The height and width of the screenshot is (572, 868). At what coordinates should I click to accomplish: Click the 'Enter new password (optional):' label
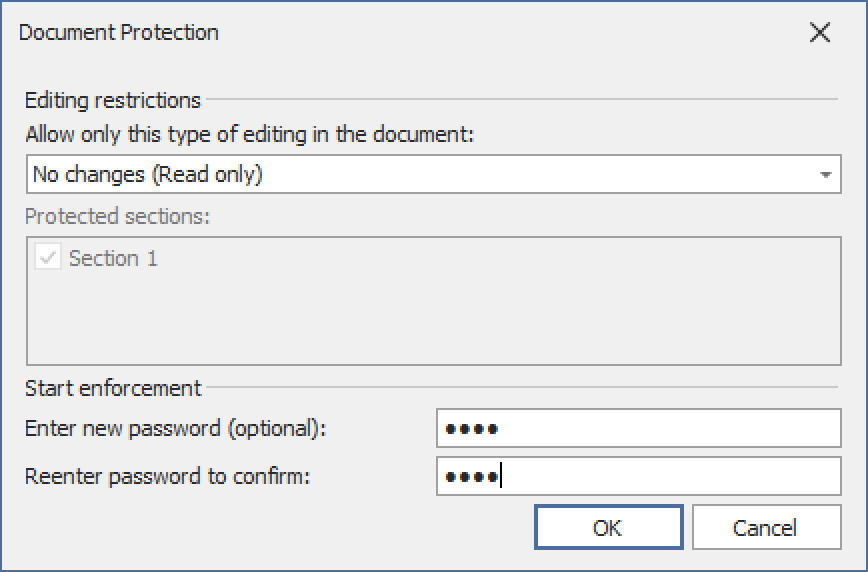(x=176, y=429)
